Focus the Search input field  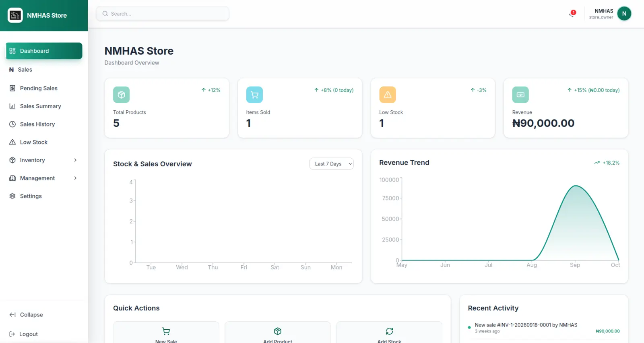click(163, 14)
